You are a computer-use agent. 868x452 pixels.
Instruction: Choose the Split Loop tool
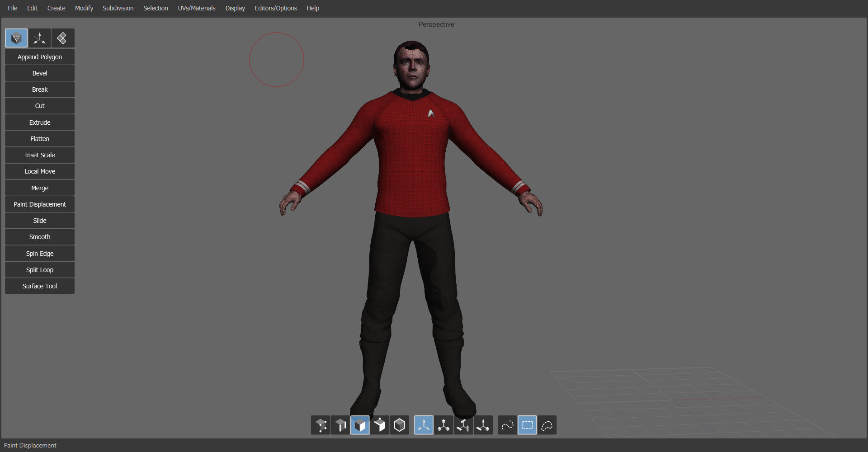click(39, 269)
